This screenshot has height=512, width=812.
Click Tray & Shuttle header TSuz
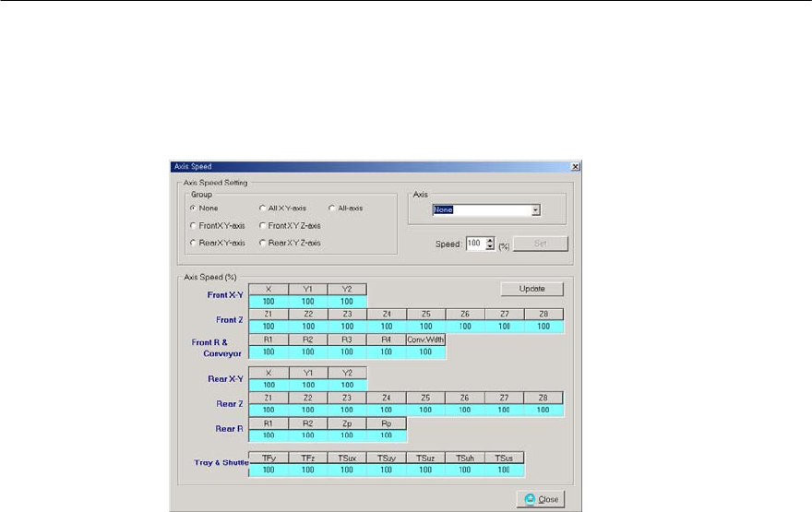pos(425,458)
